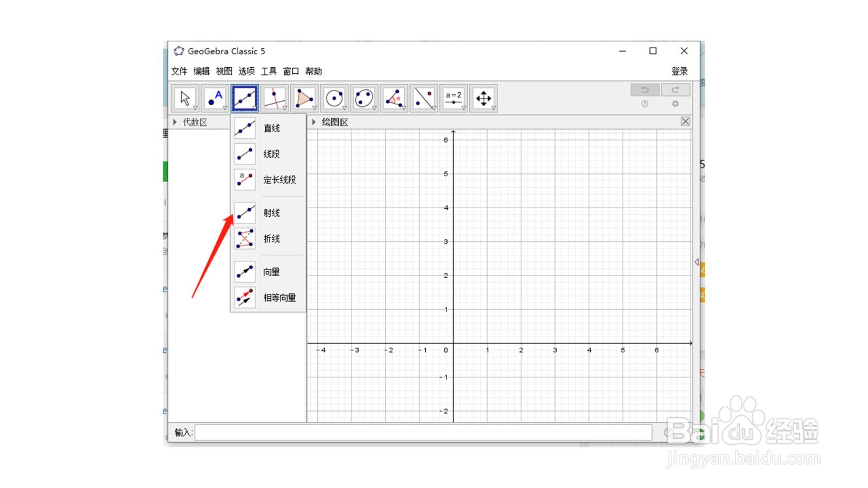Select the Circle with Center tool

pyautogui.click(x=334, y=98)
